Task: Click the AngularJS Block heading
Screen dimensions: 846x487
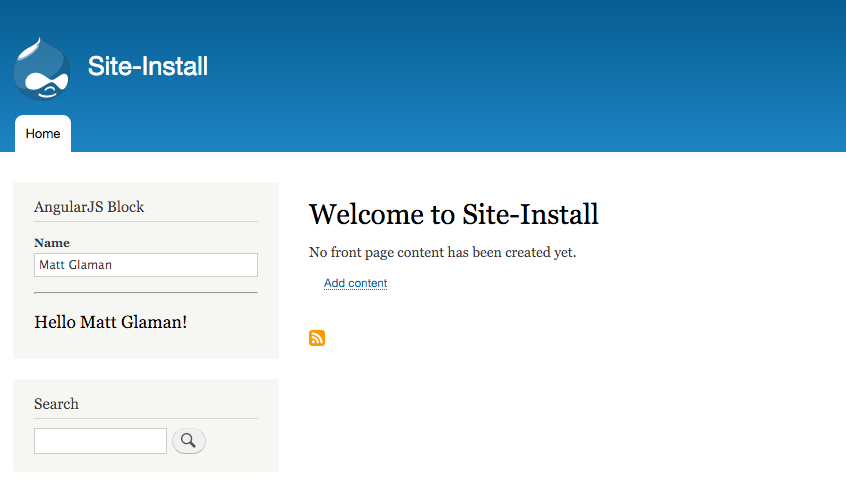Action: tap(89, 207)
